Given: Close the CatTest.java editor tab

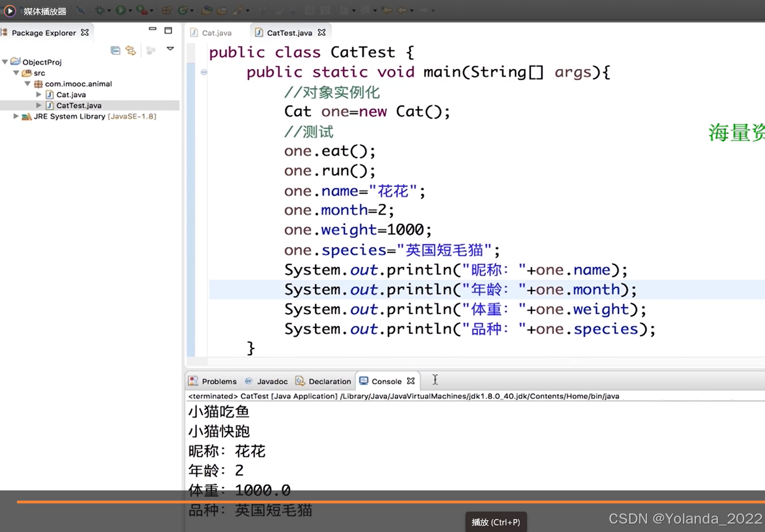Looking at the screenshot, I should pos(322,33).
